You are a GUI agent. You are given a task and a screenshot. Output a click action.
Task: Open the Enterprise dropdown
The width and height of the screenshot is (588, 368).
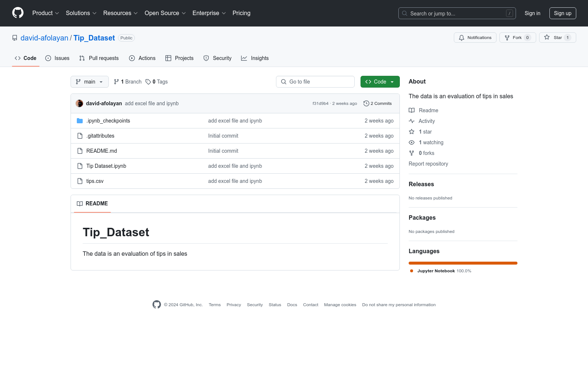pyautogui.click(x=209, y=13)
